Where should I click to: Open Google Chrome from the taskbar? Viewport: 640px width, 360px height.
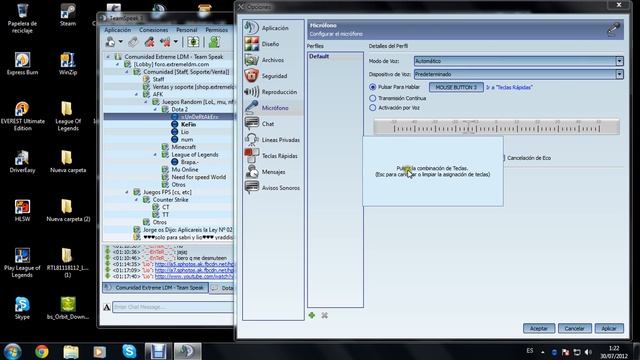pyautogui.click(x=42, y=351)
